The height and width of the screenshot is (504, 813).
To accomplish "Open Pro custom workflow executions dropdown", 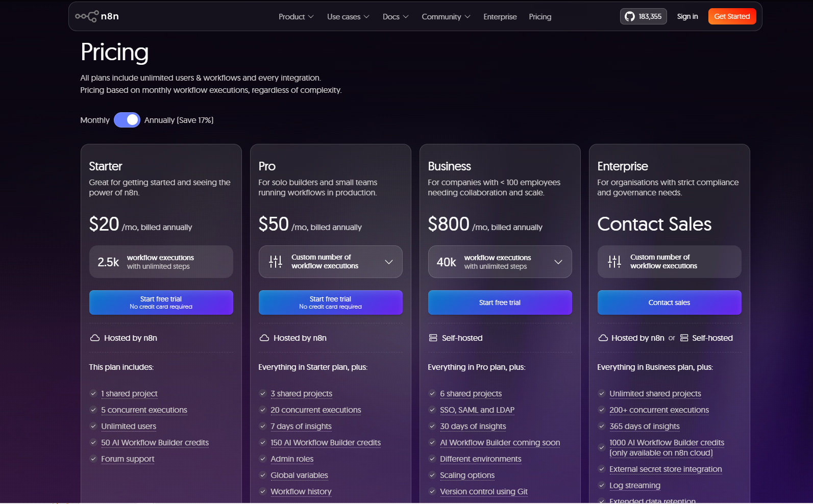I will pos(331,262).
